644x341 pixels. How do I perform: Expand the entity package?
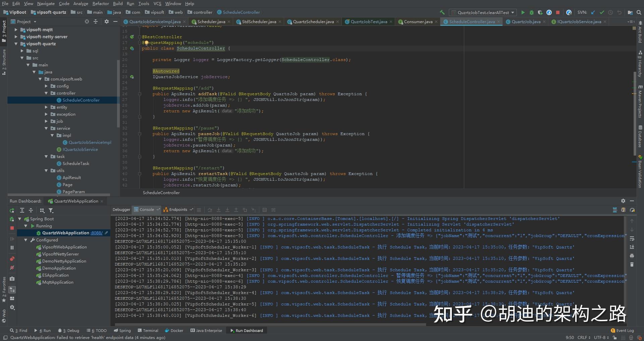pos(46,107)
